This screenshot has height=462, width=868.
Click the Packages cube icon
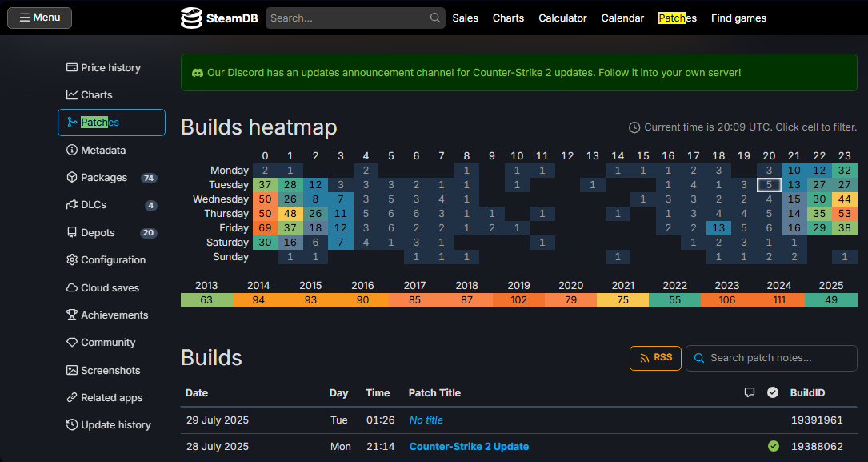pos(72,177)
